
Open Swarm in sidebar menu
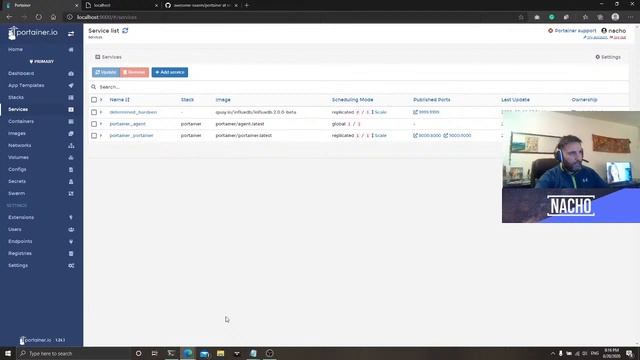16,193
